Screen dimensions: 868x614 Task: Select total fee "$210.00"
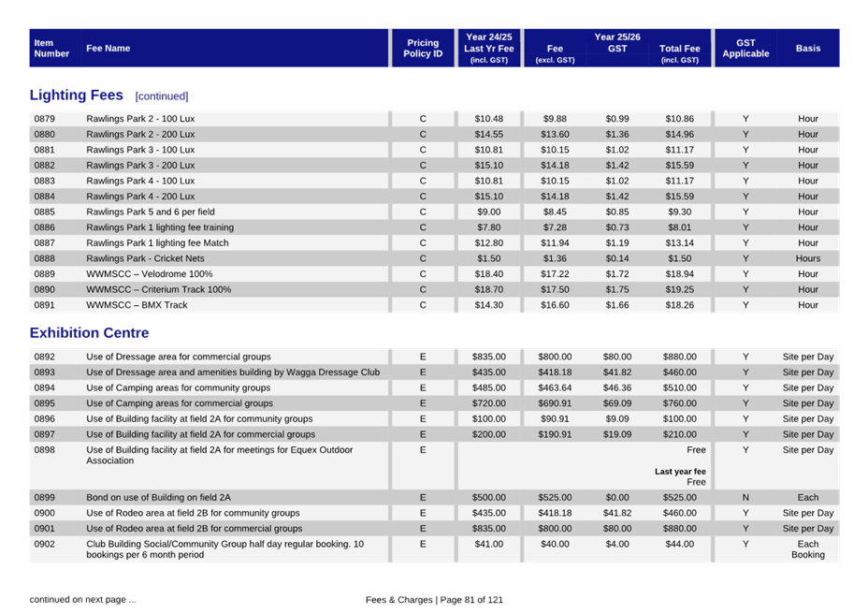[680, 434]
